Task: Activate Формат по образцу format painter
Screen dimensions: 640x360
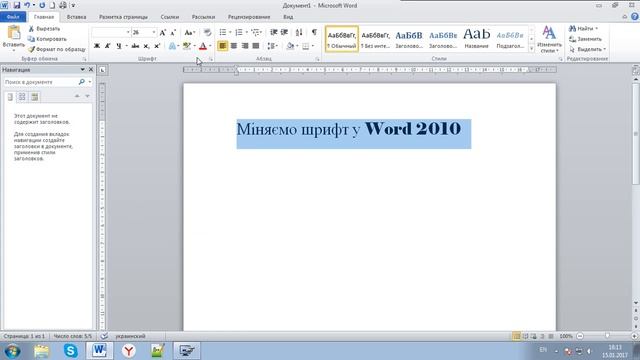Action: pyautogui.click(x=57, y=49)
